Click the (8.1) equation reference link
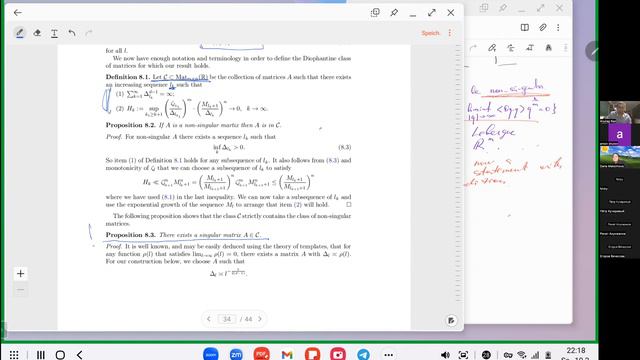The image size is (640, 360). point(169,197)
